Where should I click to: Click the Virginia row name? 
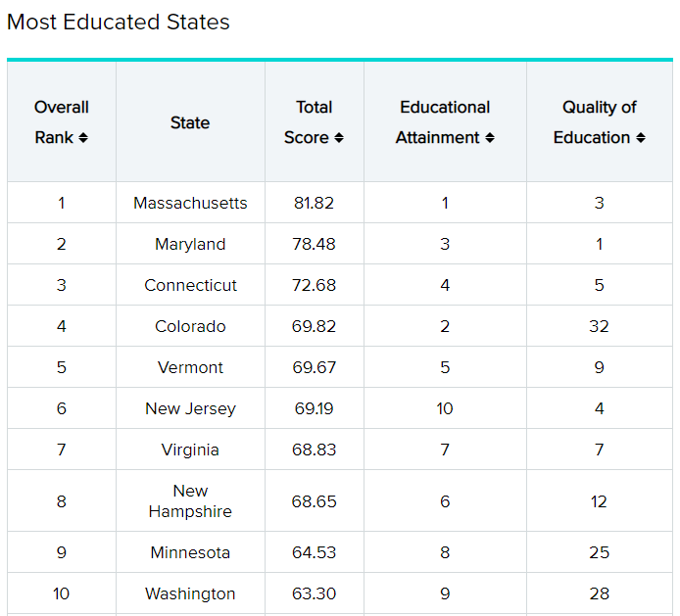pyautogui.click(x=190, y=450)
